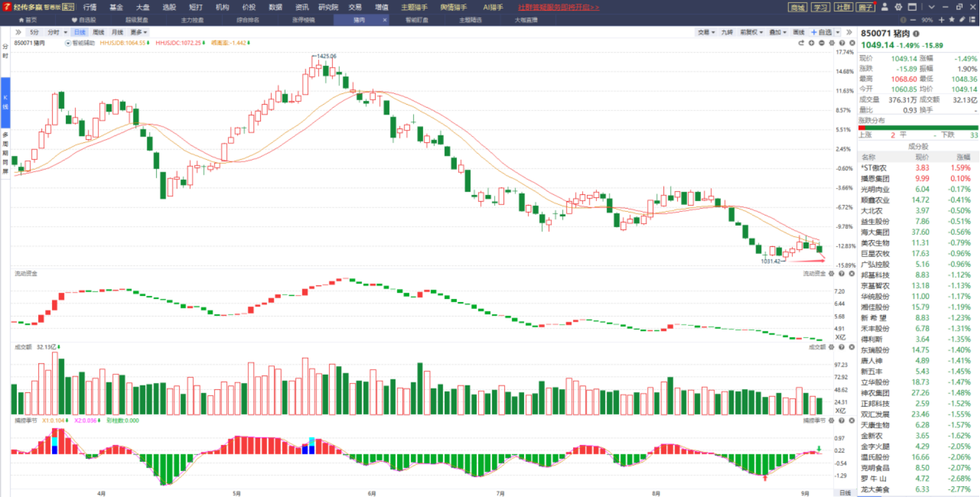Expand the double-arrow right of 自选 button
The width and height of the screenshot is (980, 497).
(849, 32)
